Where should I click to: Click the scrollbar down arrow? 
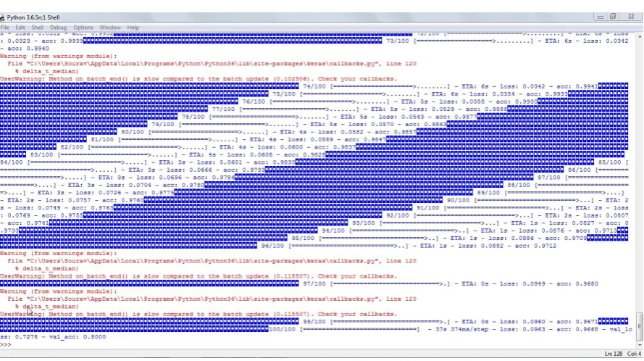(x=640, y=345)
